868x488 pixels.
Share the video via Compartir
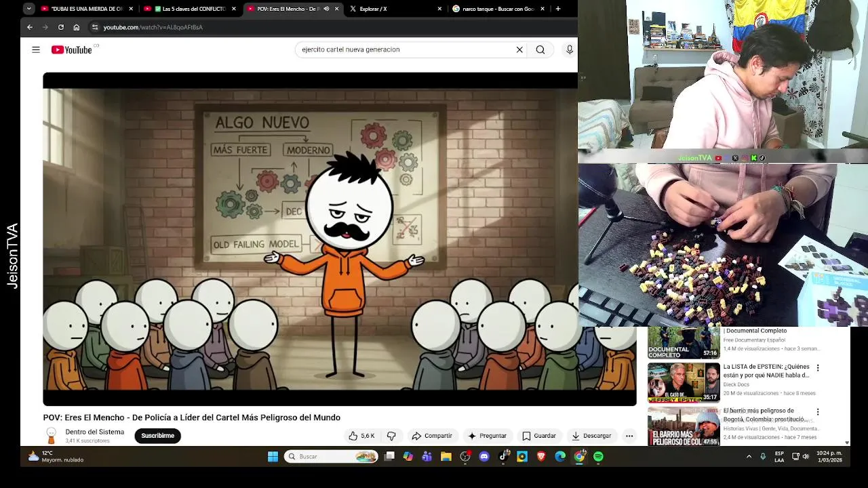pyautogui.click(x=432, y=436)
